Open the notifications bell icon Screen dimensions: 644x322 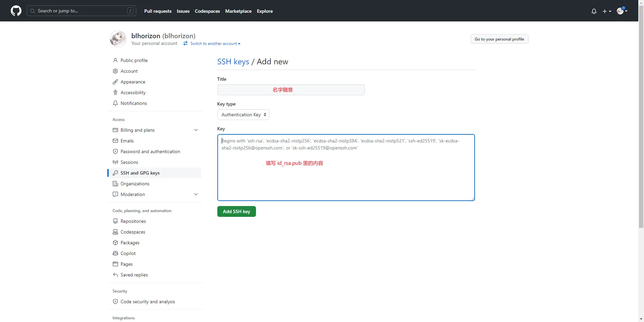click(x=594, y=11)
